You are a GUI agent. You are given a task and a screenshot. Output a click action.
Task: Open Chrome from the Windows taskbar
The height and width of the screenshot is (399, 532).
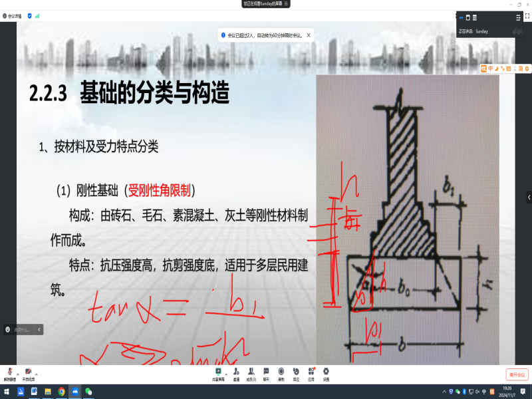pyautogui.click(x=61, y=392)
